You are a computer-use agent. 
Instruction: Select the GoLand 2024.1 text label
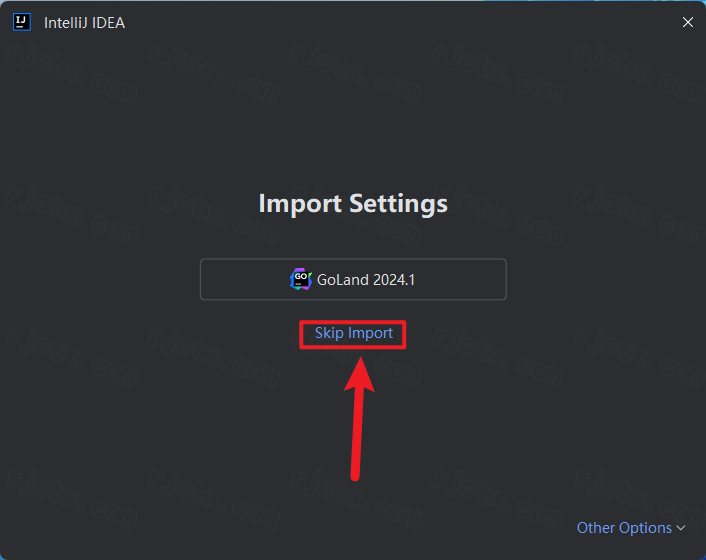pos(365,279)
